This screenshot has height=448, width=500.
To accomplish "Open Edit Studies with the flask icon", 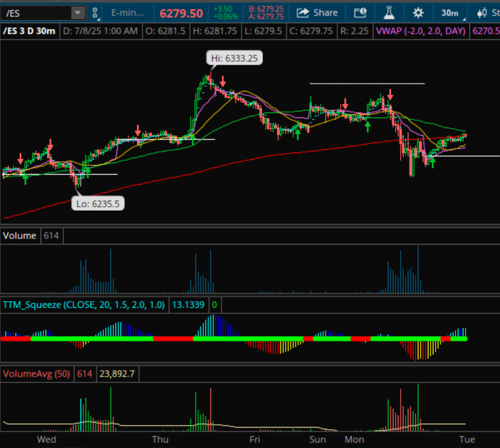I will click(389, 13).
